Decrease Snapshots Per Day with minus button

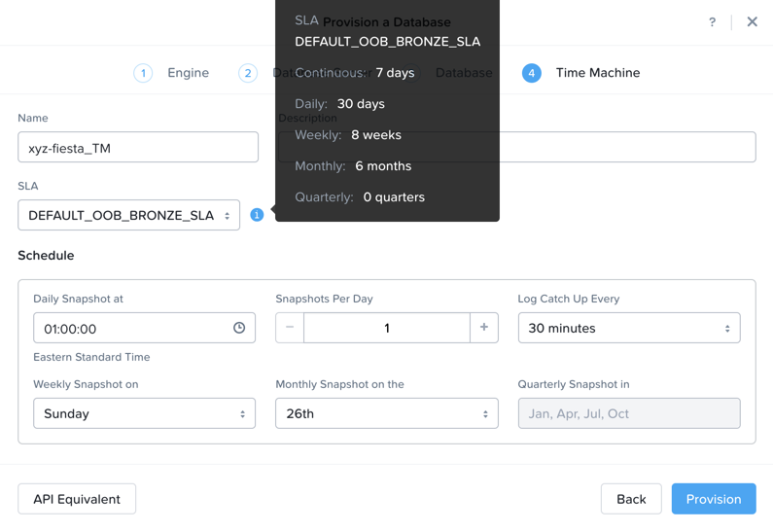click(x=290, y=328)
